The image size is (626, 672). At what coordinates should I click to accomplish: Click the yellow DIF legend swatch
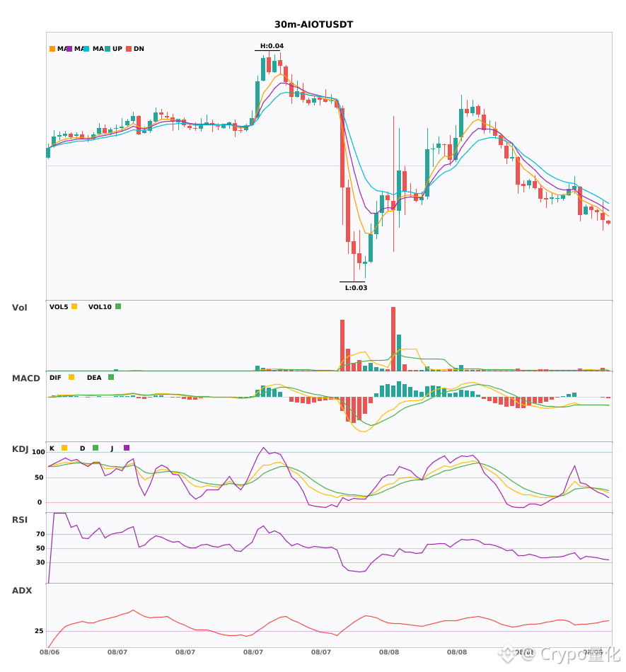click(71, 377)
